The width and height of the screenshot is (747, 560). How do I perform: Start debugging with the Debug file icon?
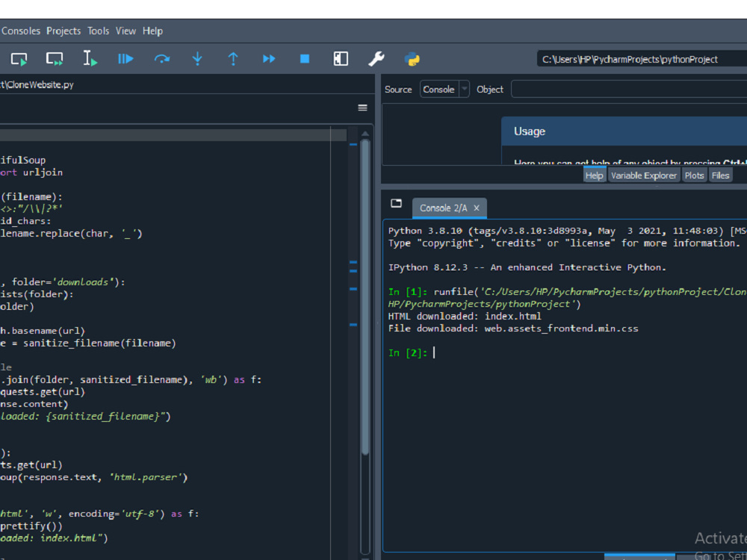[x=125, y=58]
